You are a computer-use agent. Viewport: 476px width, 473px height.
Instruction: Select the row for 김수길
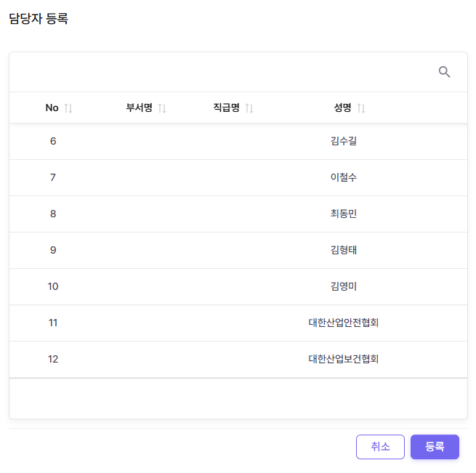[x=343, y=141]
